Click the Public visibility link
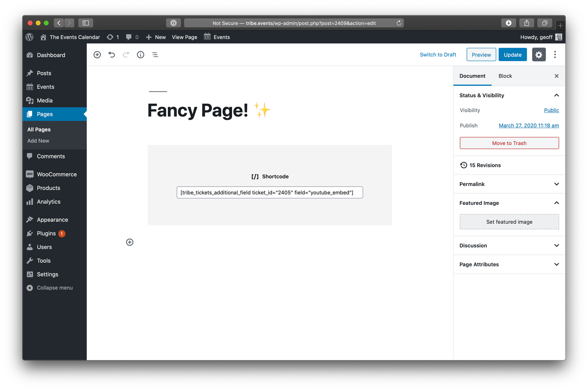588x390 pixels. [x=551, y=110]
